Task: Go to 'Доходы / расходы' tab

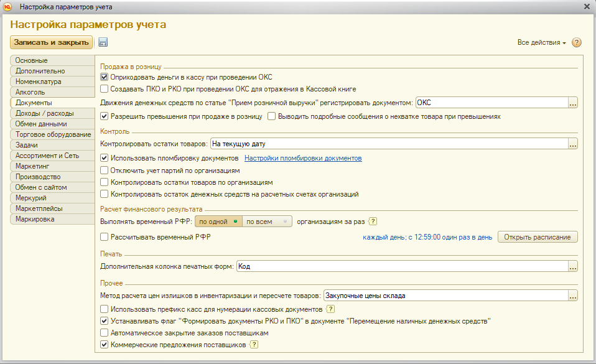Action: (x=52, y=113)
